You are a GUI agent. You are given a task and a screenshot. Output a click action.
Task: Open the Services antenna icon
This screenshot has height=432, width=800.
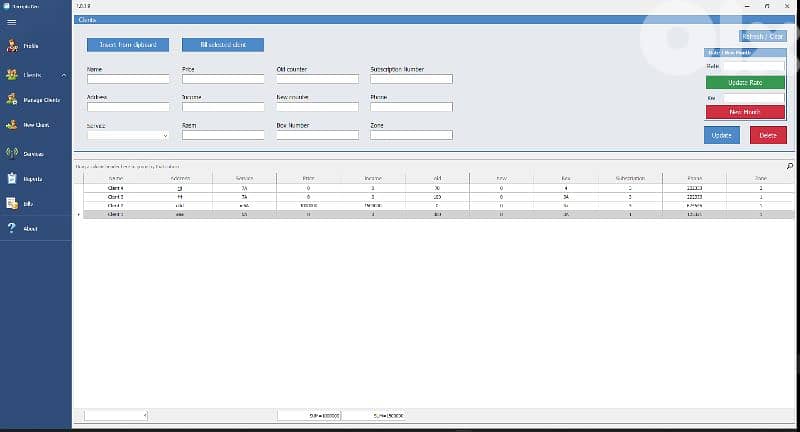coord(12,153)
